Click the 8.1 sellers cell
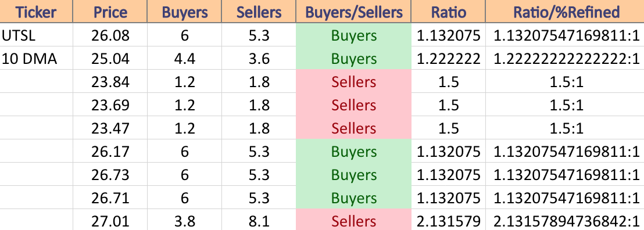 [x=259, y=221]
